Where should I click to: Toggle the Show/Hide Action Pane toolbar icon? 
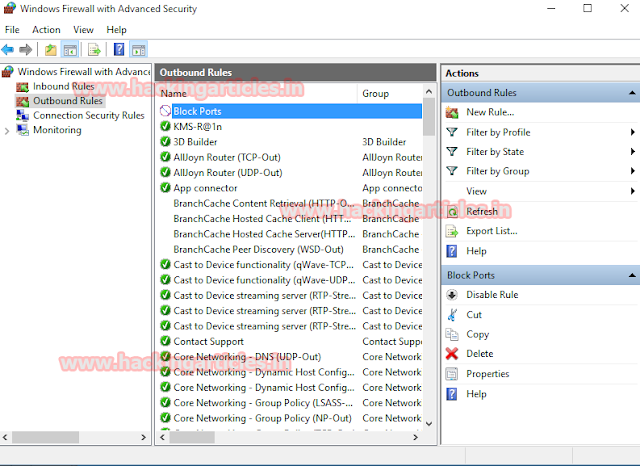coord(138,50)
